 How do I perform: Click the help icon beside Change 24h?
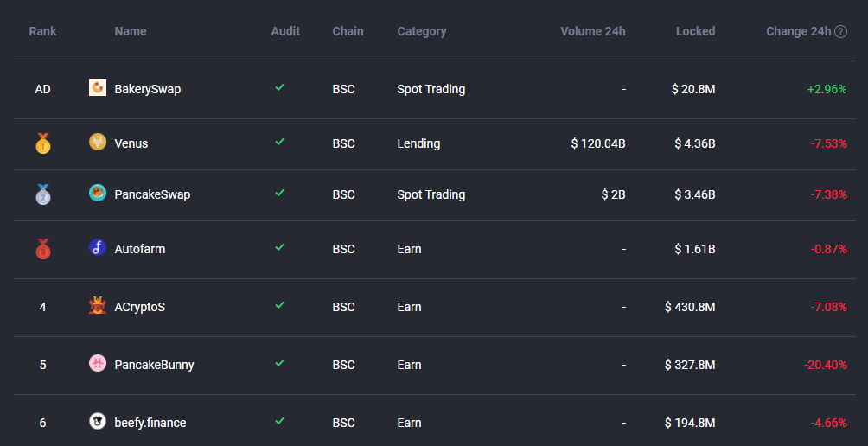coord(841,31)
